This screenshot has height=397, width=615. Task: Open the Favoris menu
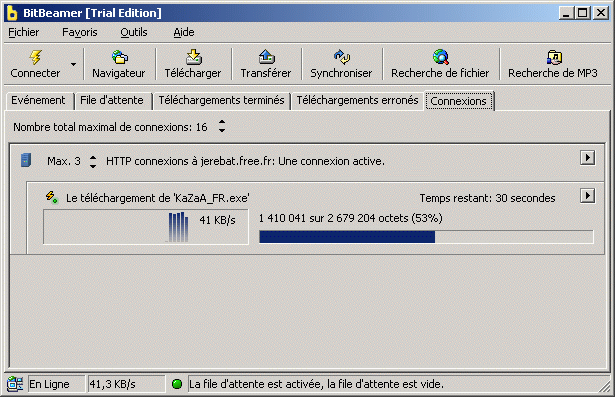click(x=80, y=32)
